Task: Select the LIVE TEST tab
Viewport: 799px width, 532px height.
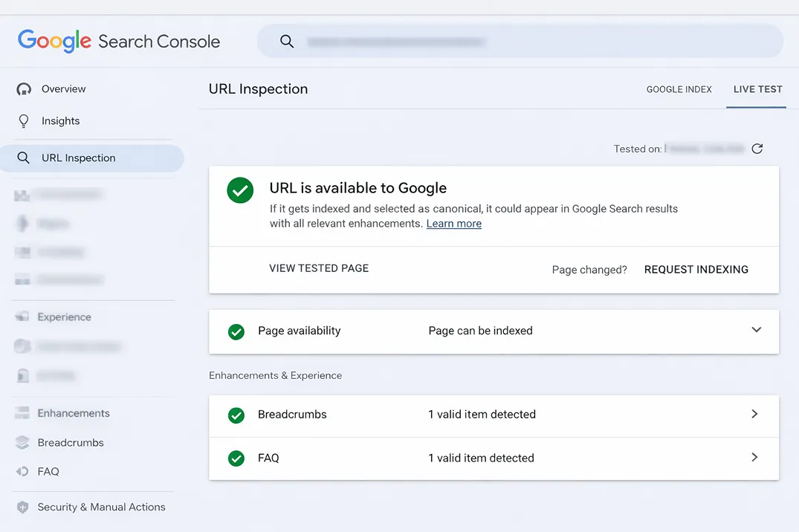Action: click(756, 89)
